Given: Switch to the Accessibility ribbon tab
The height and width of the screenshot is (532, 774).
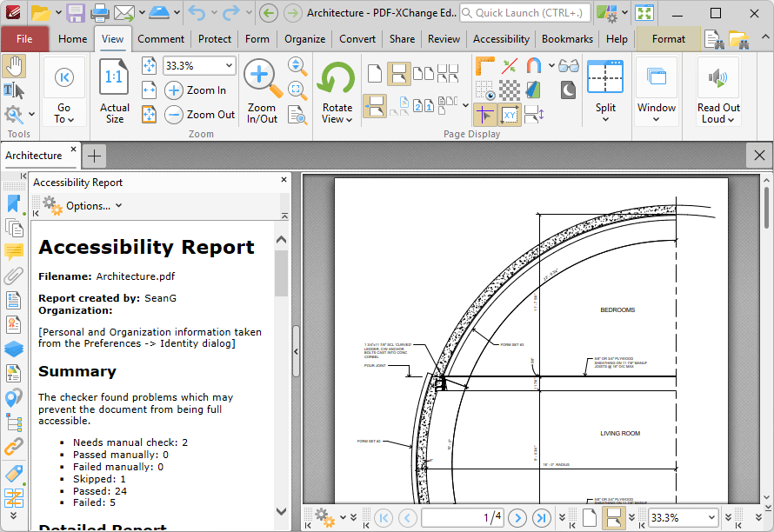Looking at the screenshot, I should point(501,39).
